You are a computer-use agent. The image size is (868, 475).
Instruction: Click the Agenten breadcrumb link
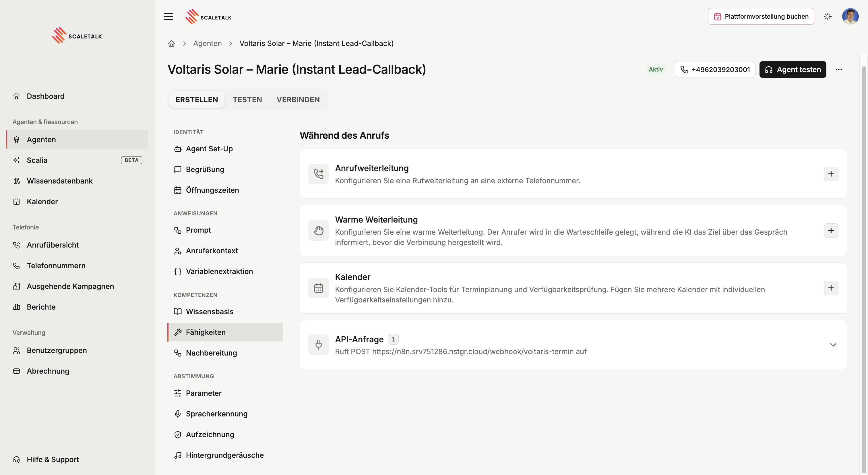(207, 43)
